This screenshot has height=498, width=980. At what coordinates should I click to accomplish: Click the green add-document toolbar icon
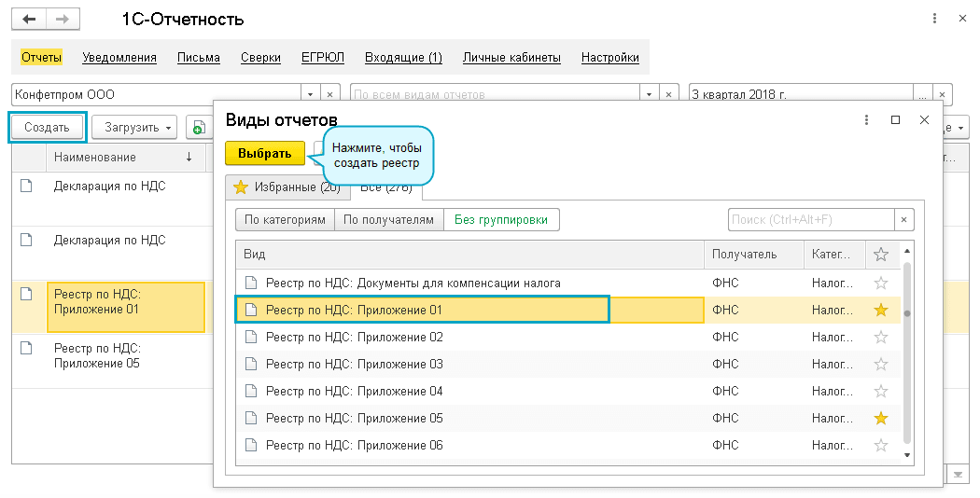click(197, 127)
